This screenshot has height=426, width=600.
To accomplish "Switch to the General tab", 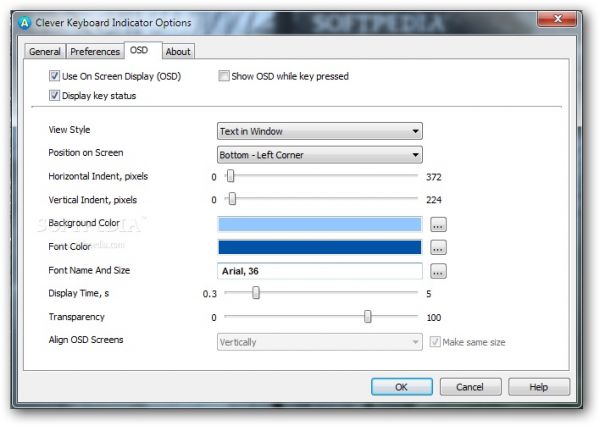I will tap(45, 51).
